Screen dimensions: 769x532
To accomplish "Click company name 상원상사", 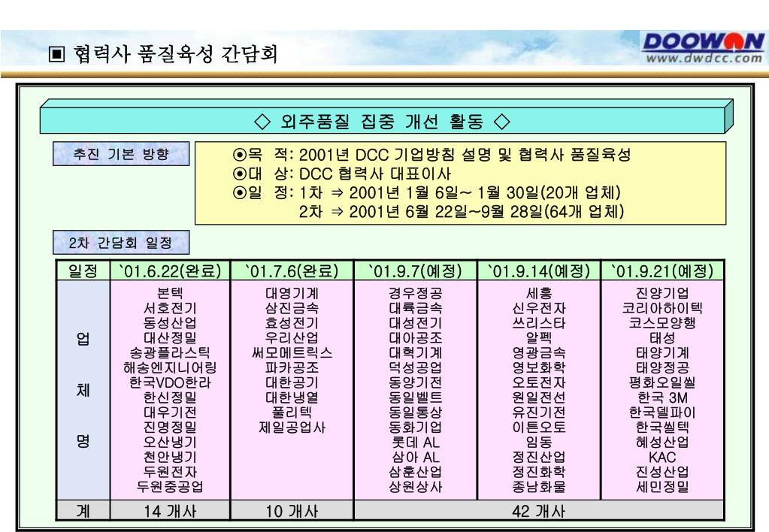I will pos(416,486).
